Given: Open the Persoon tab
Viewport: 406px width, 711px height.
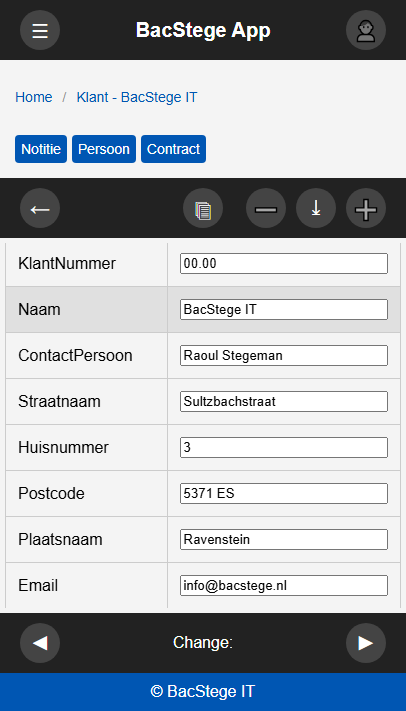Looking at the screenshot, I should coord(104,149).
